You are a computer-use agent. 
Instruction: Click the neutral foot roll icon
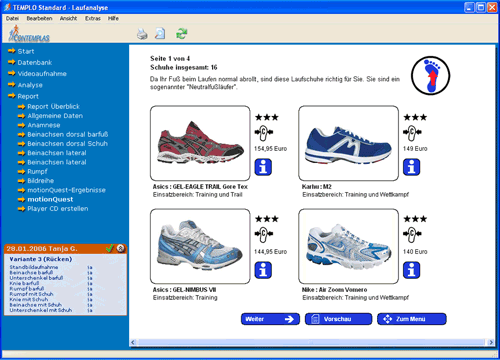(x=431, y=76)
